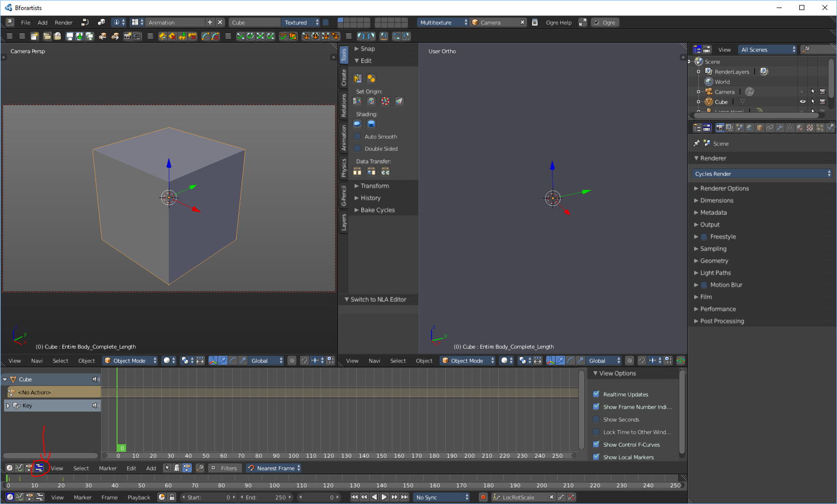Viewport: 837px width, 504px height.
Task: Click the open file folder icon in the toolbar
Action: point(47,36)
